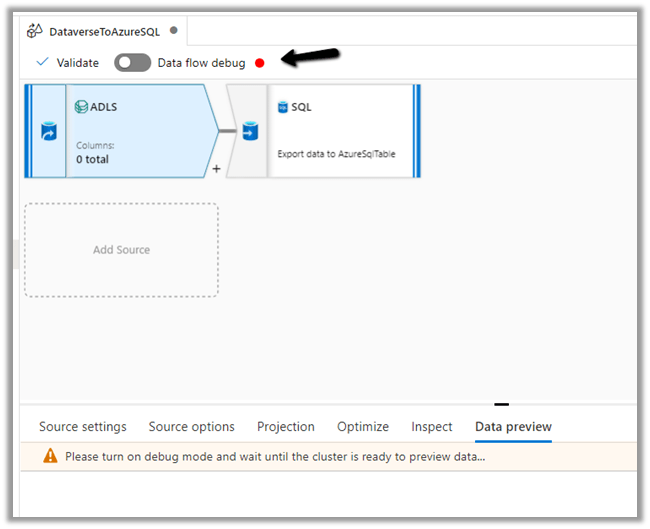650x529 pixels.
Task: Click the panel resize handle above the tabs
Action: (502, 404)
